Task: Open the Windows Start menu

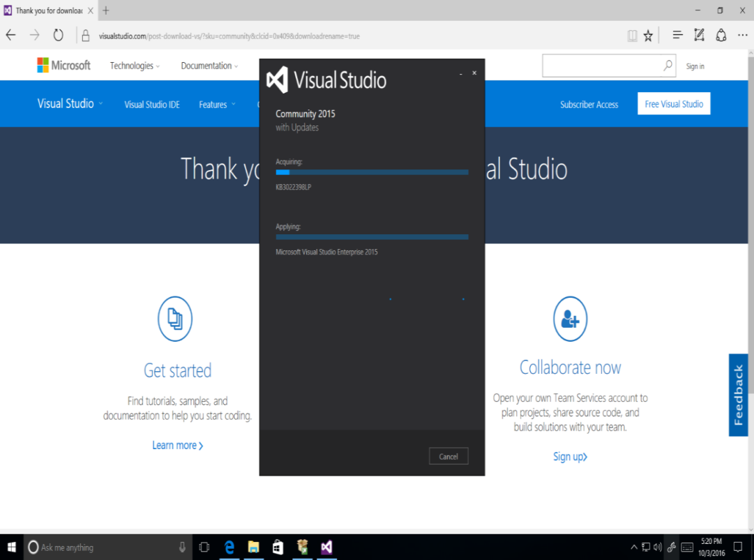Action: [x=12, y=547]
